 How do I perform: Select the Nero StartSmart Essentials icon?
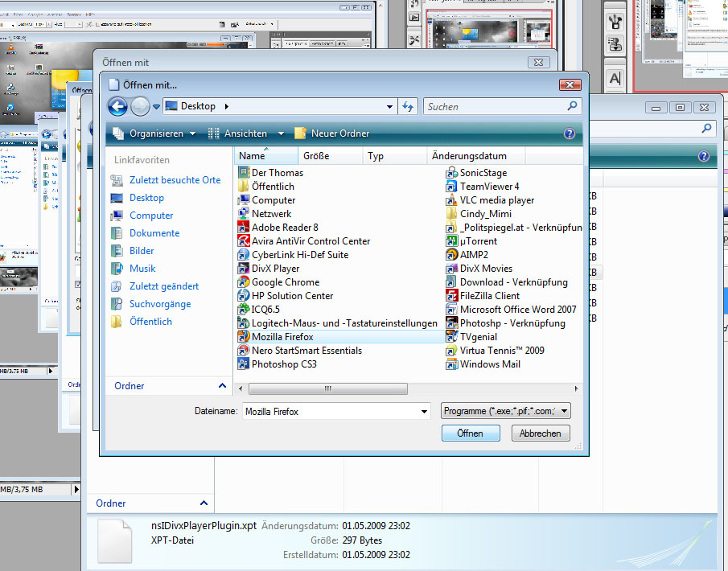pyautogui.click(x=243, y=351)
